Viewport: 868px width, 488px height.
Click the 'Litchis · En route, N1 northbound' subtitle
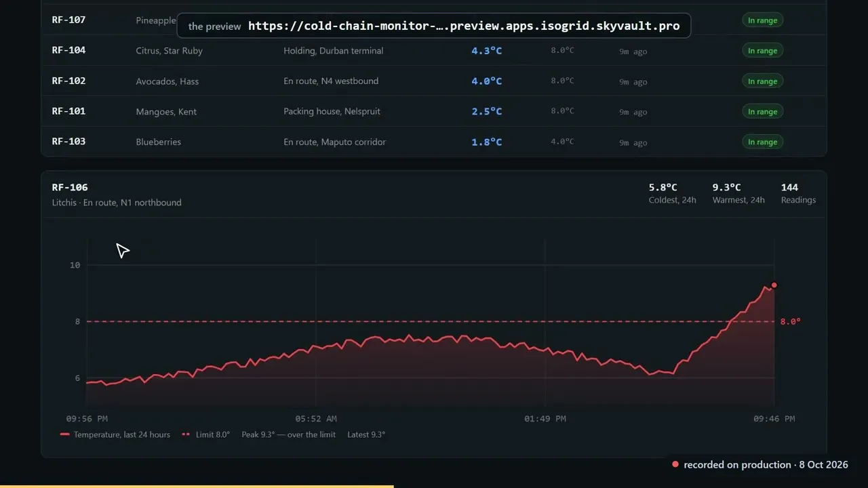(117, 203)
